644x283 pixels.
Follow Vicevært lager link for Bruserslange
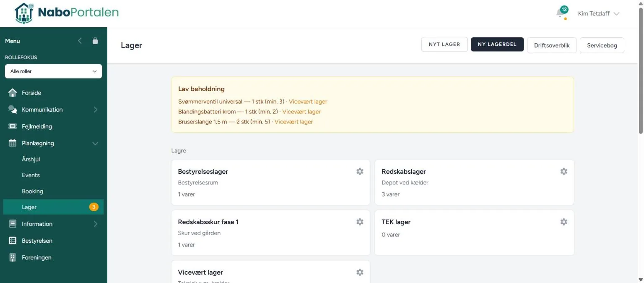(293, 122)
